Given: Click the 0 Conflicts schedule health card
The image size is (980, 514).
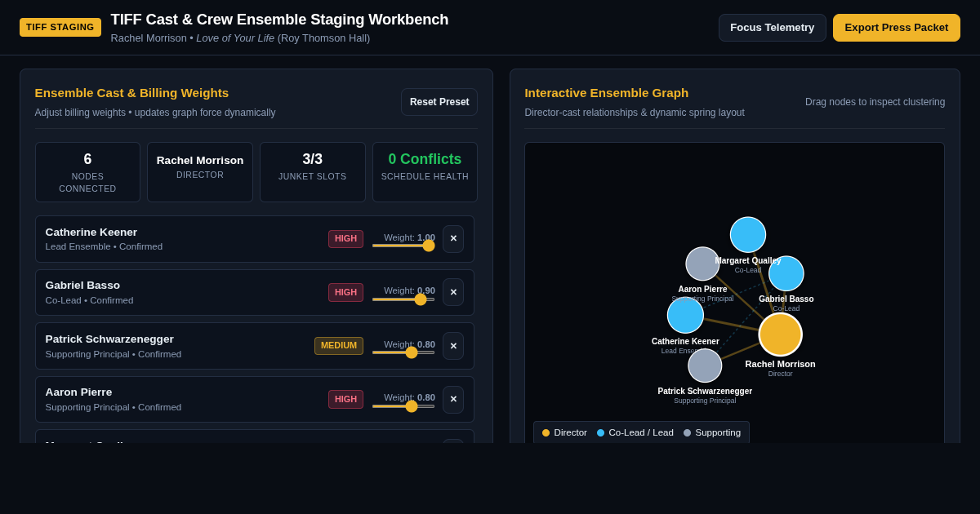Looking at the screenshot, I should (425, 172).
